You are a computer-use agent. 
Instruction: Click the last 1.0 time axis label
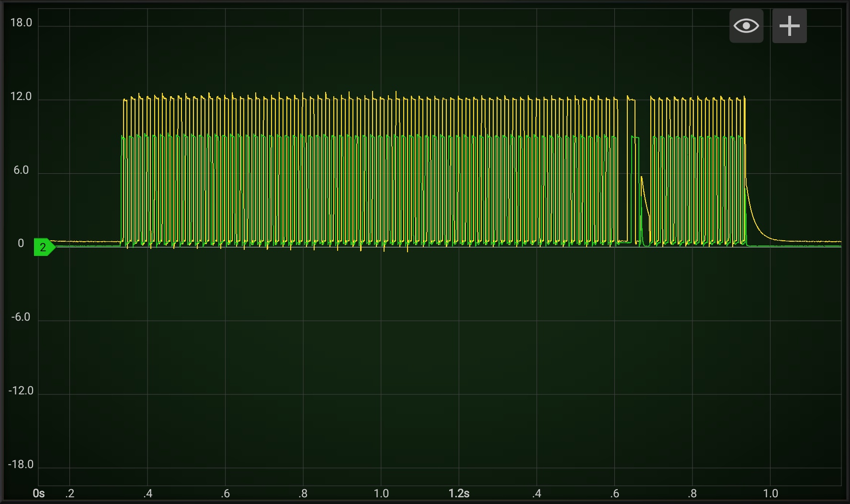(771, 493)
